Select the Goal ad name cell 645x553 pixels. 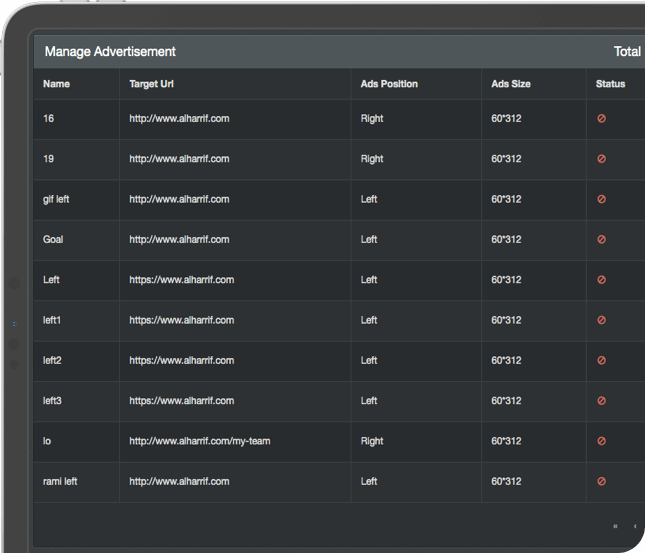pos(53,240)
